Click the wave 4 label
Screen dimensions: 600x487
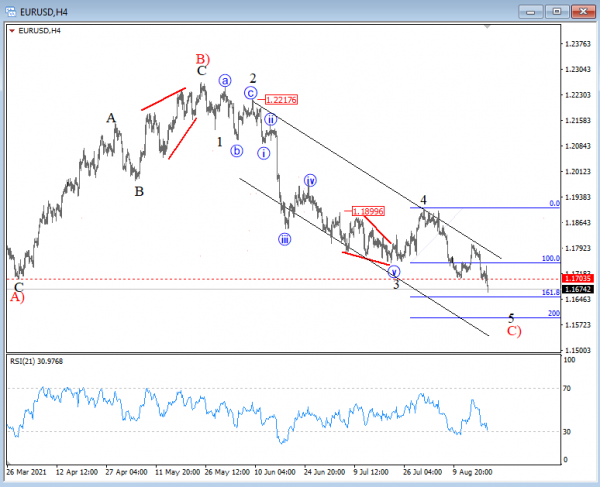(x=423, y=200)
